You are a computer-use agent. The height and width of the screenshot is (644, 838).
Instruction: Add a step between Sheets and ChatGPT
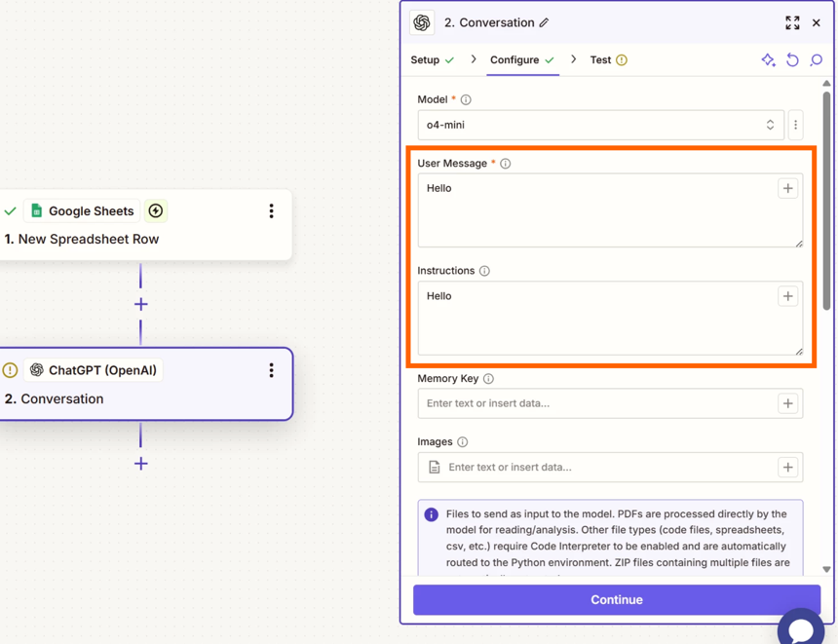(x=141, y=304)
